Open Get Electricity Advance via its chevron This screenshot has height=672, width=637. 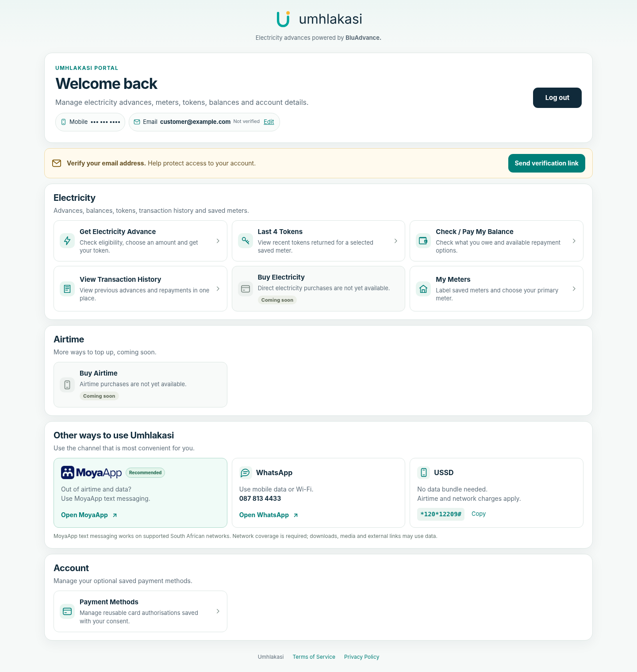click(x=218, y=241)
